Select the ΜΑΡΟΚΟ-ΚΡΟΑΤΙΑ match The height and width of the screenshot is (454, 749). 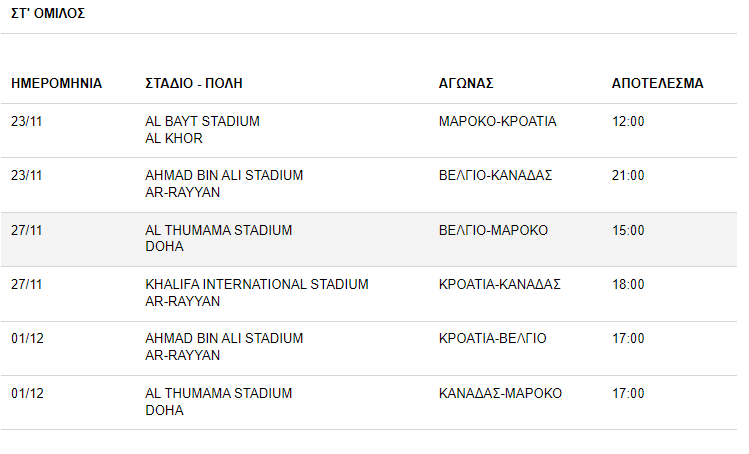(497, 121)
